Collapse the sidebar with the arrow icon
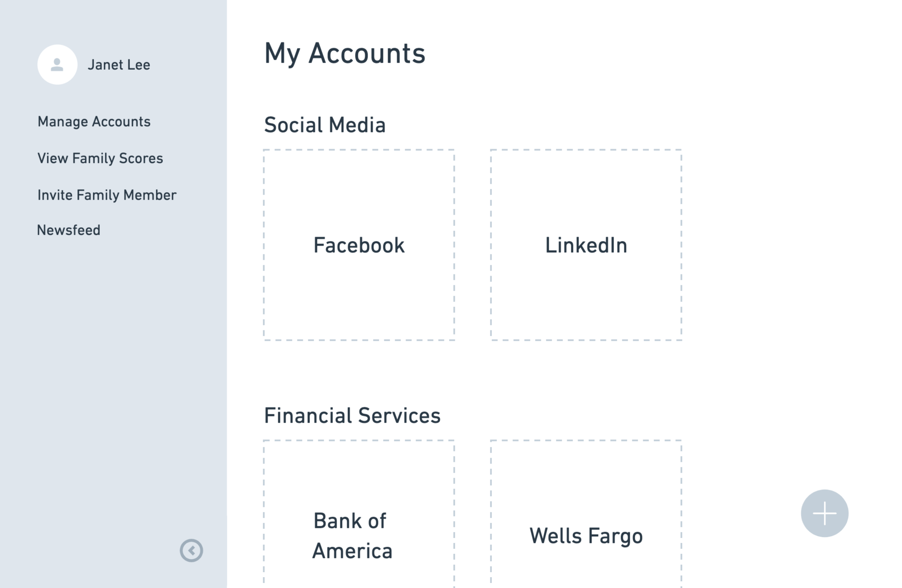 pos(191,550)
